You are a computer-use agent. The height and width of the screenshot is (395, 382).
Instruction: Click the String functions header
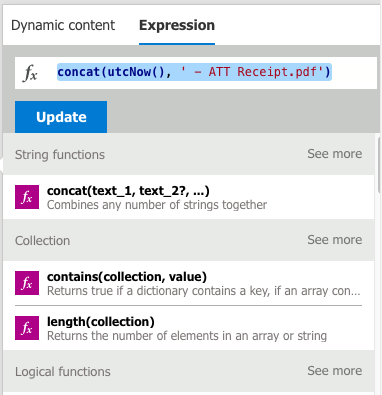click(x=60, y=155)
